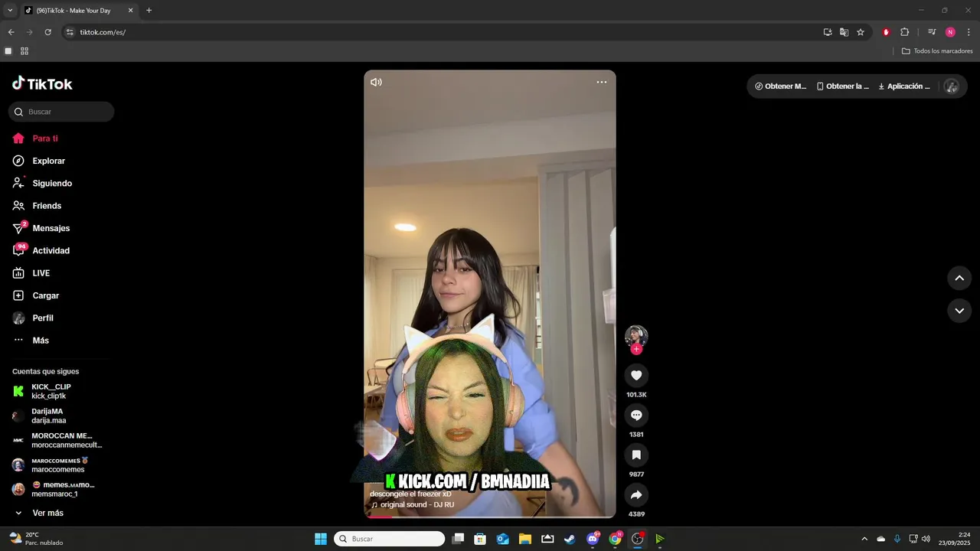Expand followed accounts with Ver más
Screen dimensions: 980x551
(x=38, y=513)
